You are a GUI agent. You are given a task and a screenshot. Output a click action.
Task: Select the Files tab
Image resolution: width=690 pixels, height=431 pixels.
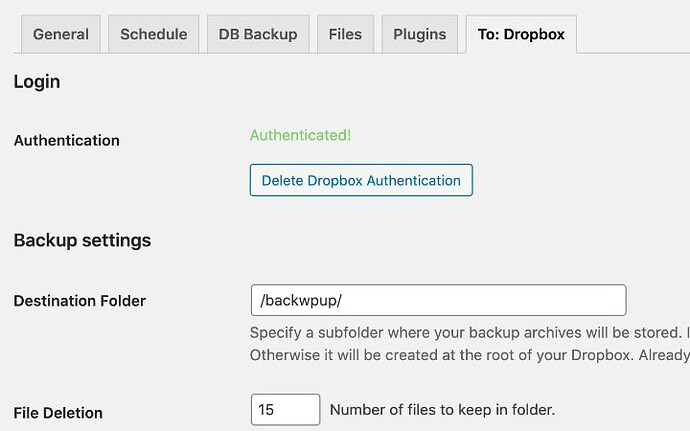pyautogui.click(x=345, y=34)
